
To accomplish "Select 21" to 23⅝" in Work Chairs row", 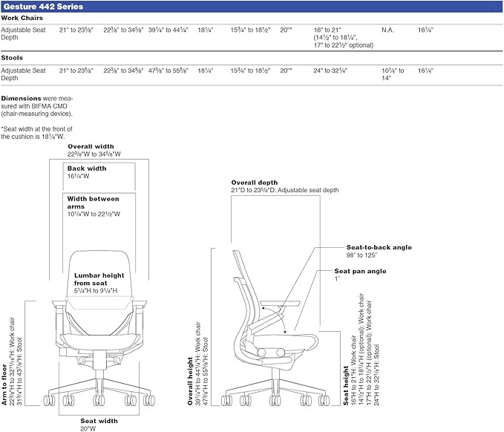I will click(x=76, y=30).
